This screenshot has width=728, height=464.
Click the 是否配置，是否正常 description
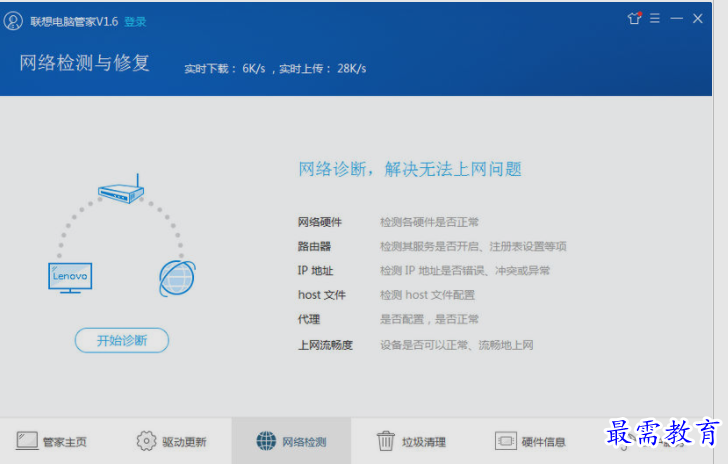tap(429, 320)
